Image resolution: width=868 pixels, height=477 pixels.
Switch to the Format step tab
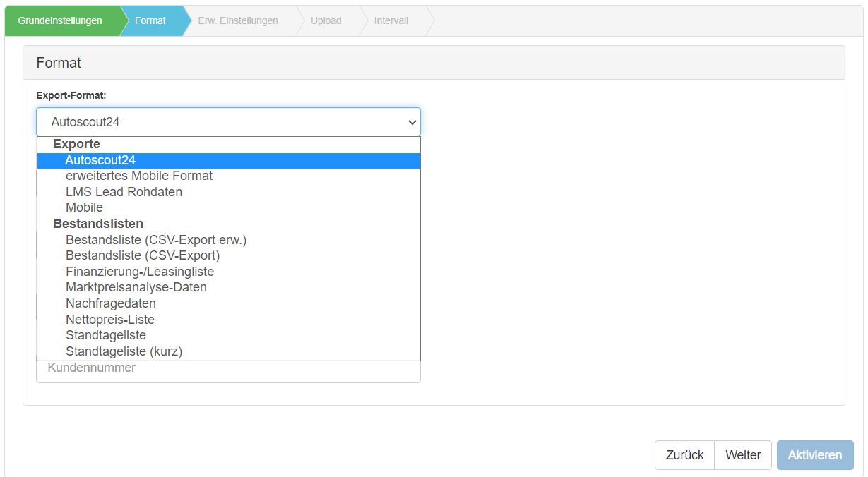[150, 20]
